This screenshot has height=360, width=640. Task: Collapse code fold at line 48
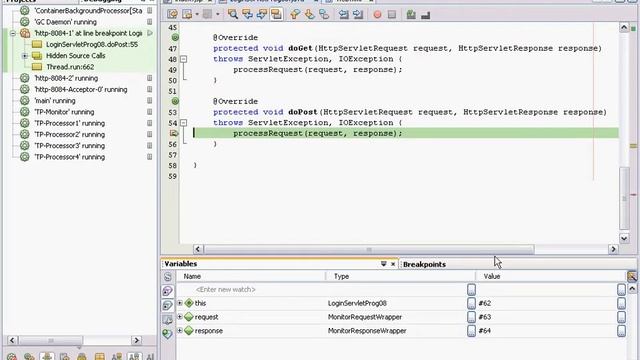pos(184,59)
